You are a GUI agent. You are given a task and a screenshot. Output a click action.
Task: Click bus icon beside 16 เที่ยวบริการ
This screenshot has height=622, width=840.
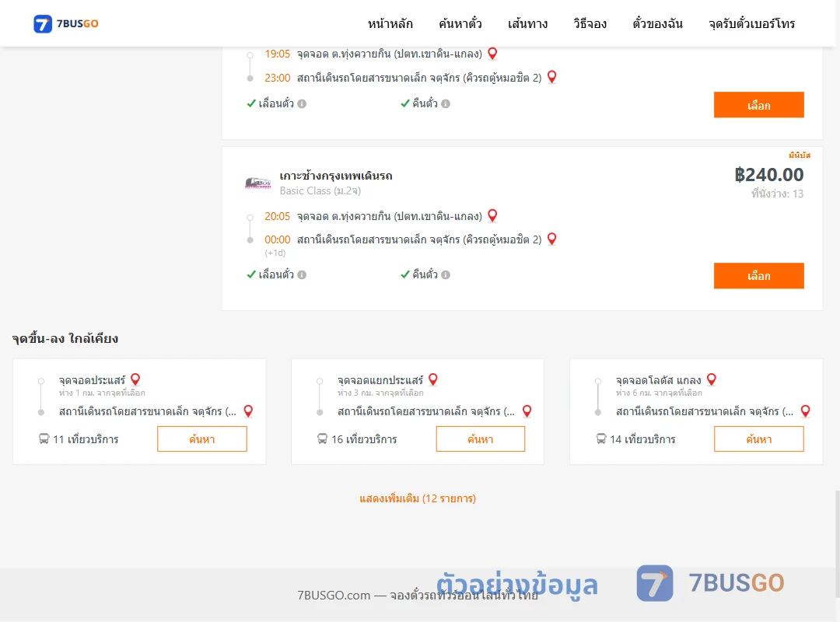[322, 439]
